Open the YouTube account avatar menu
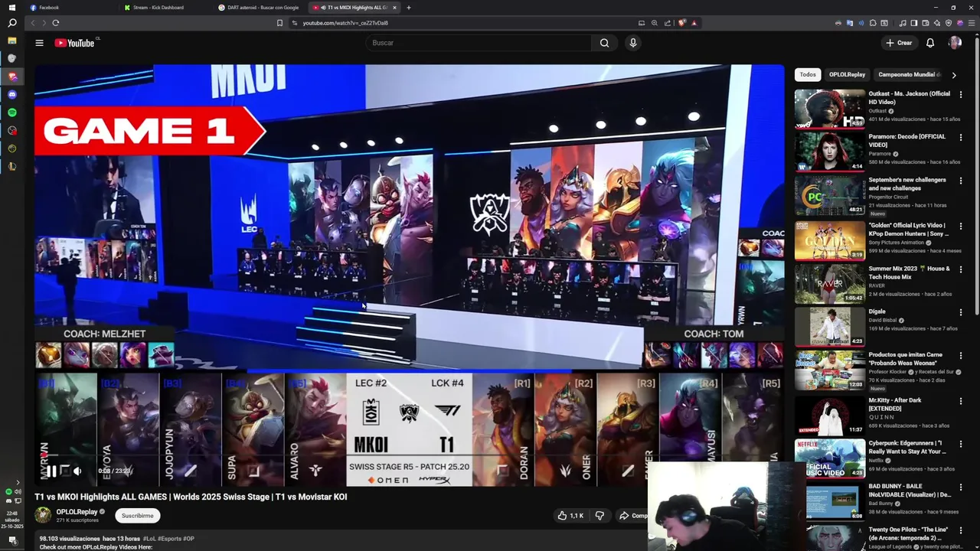 (x=955, y=43)
